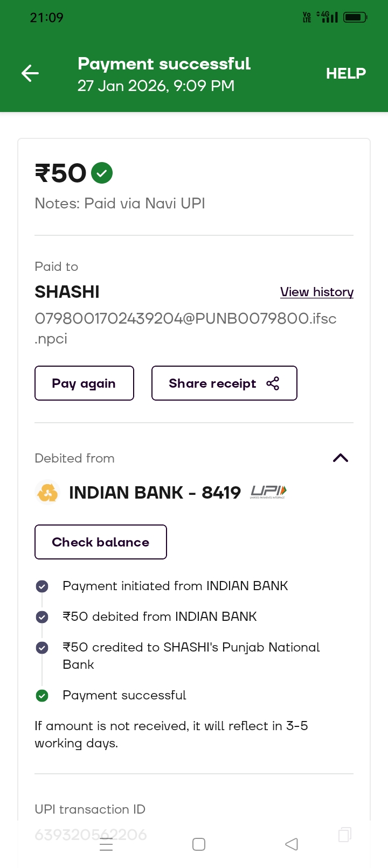Tap green success checkmark beside ₹50
The width and height of the screenshot is (388, 868).
tap(102, 173)
